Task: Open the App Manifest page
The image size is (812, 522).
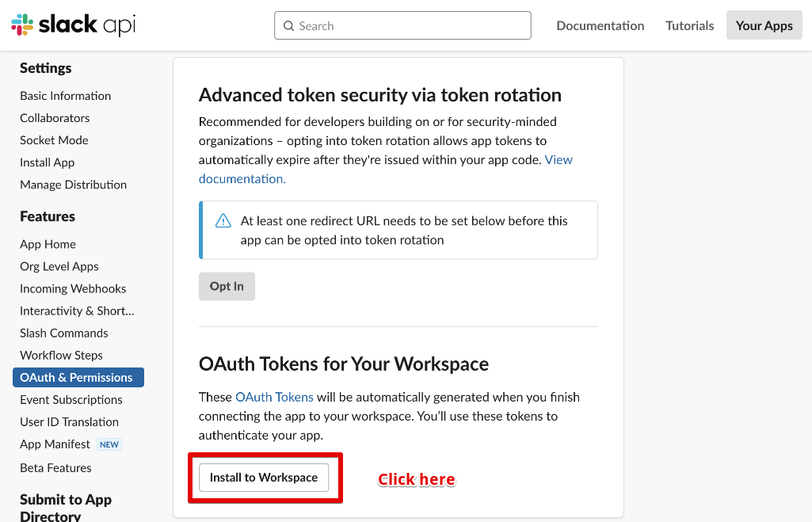Action: [x=55, y=444]
